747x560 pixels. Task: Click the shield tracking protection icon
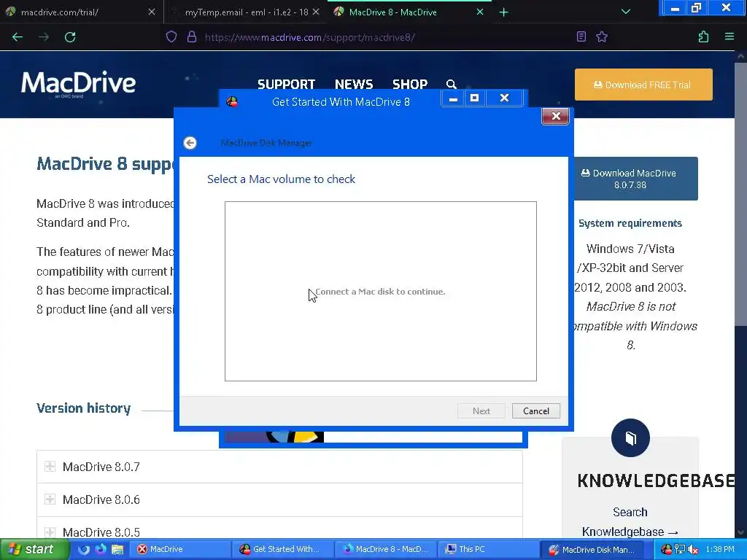171,37
